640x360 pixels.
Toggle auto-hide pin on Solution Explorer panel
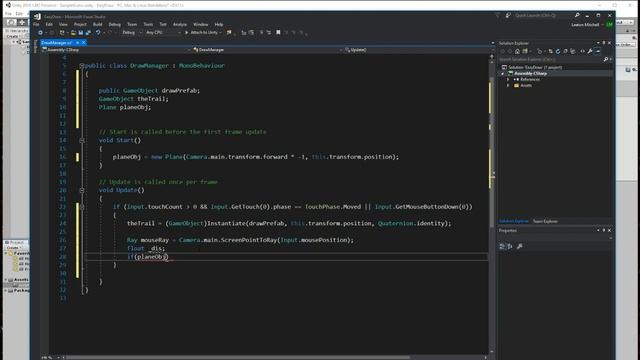(x=604, y=43)
